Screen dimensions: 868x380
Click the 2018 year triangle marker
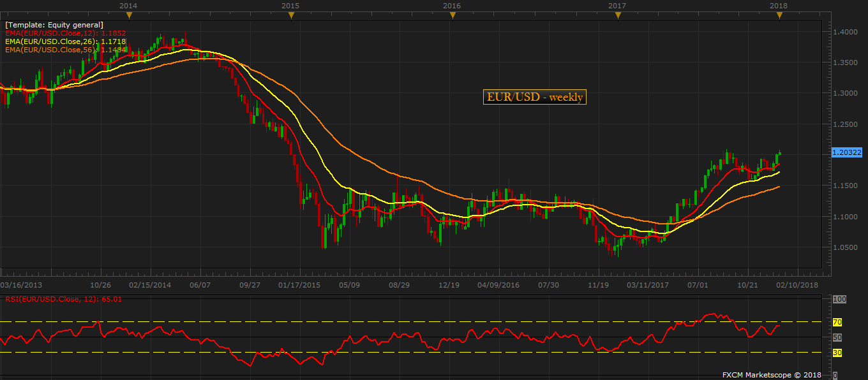coord(779,15)
